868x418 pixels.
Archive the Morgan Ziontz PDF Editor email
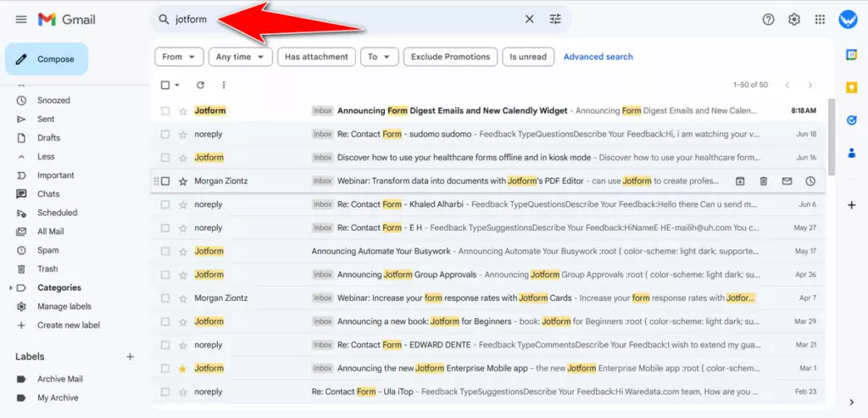(x=739, y=181)
